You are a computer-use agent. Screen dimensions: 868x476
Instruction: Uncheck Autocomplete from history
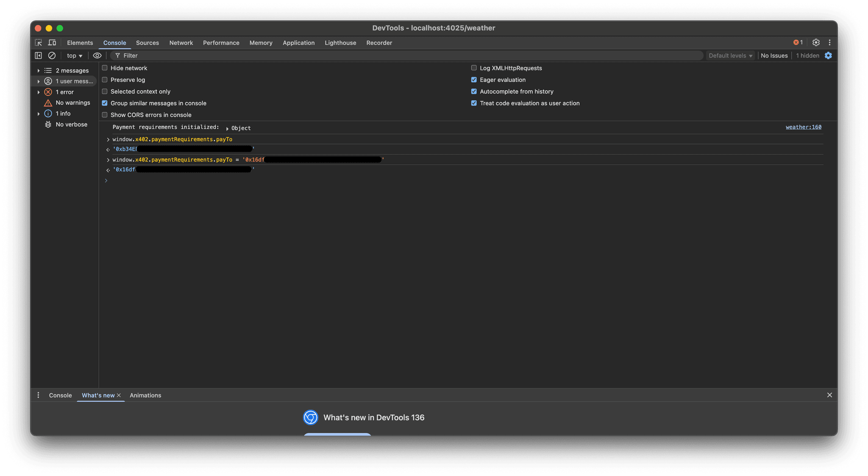click(x=474, y=91)
